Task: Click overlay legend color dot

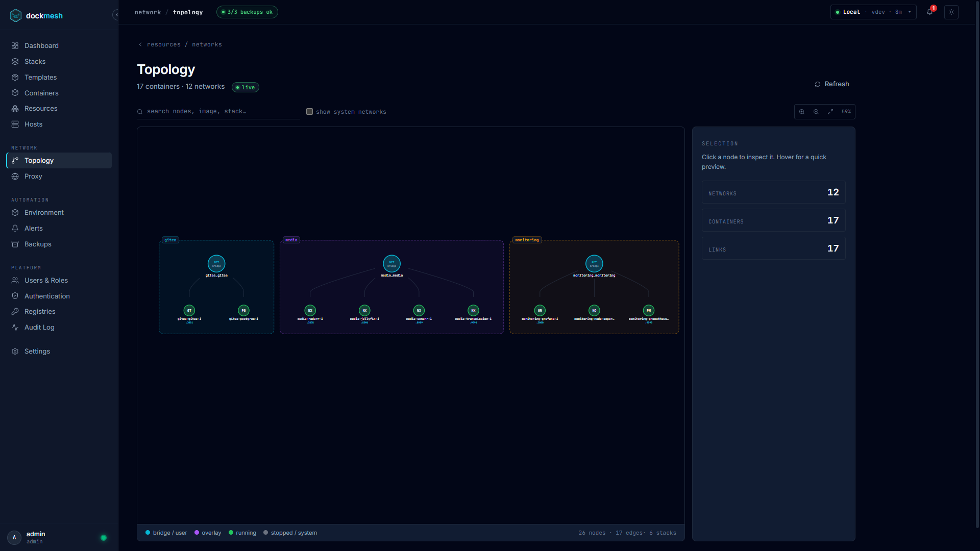Action: (197, 533)
